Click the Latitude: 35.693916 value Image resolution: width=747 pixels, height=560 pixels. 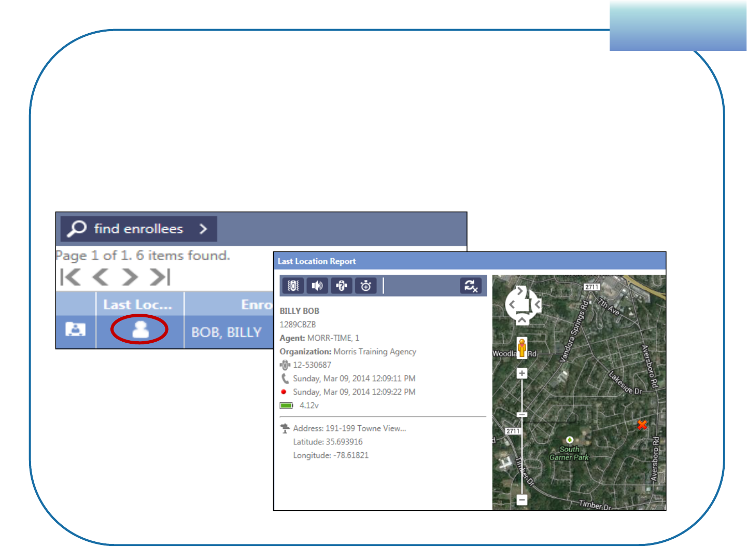pos(328,442)
